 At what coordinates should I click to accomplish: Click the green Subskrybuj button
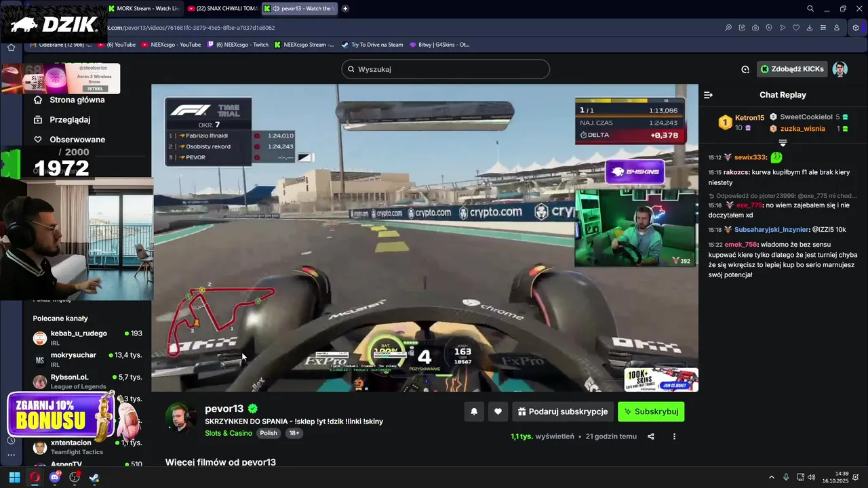[651, 411]
